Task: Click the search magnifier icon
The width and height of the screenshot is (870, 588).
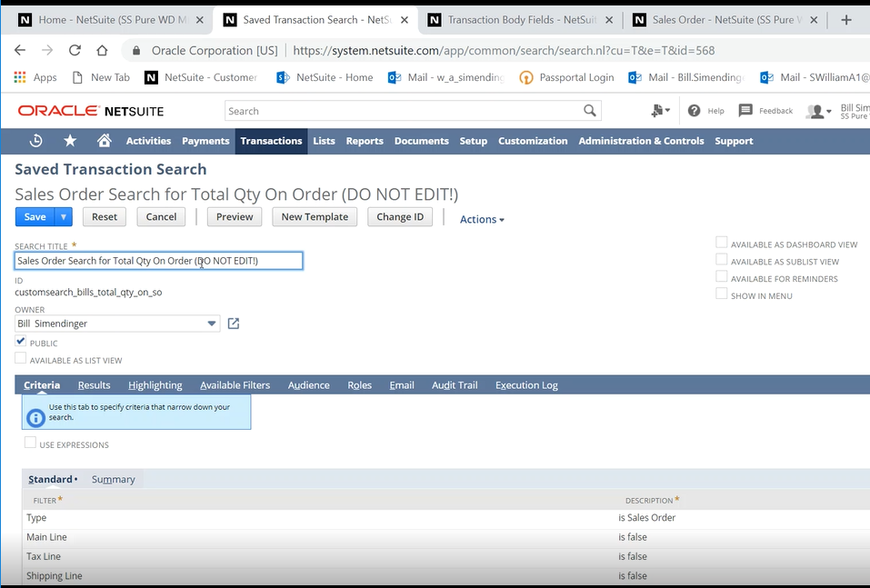Action: click(590, 111)
